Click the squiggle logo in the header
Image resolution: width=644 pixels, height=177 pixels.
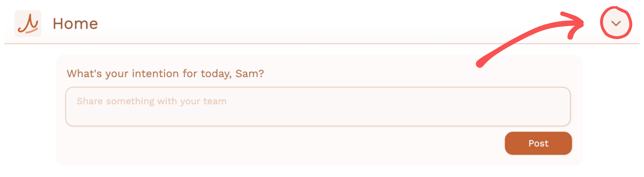tap(28, 24)
